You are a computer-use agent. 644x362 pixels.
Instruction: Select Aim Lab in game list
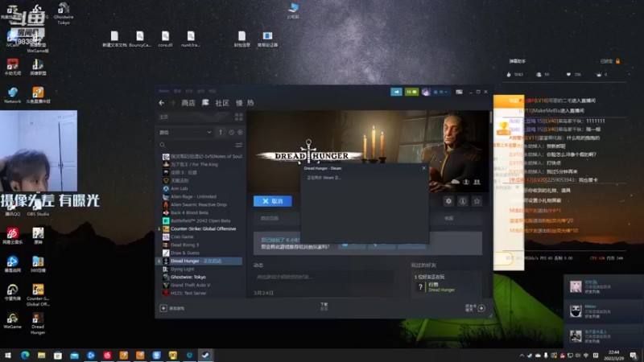pos(179,188)
